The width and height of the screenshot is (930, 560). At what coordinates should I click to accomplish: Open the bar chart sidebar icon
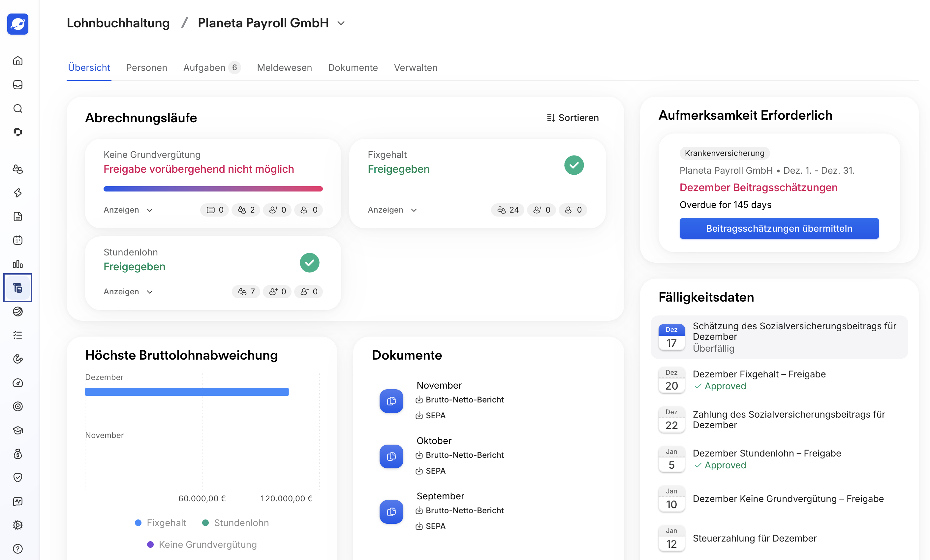point(18,264)
